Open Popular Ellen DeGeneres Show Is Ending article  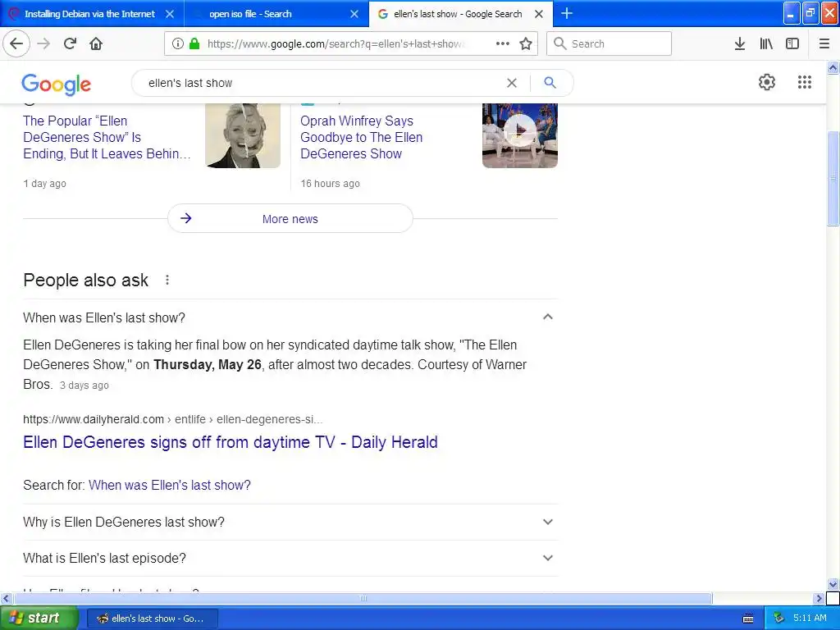[x=107, y=137]
